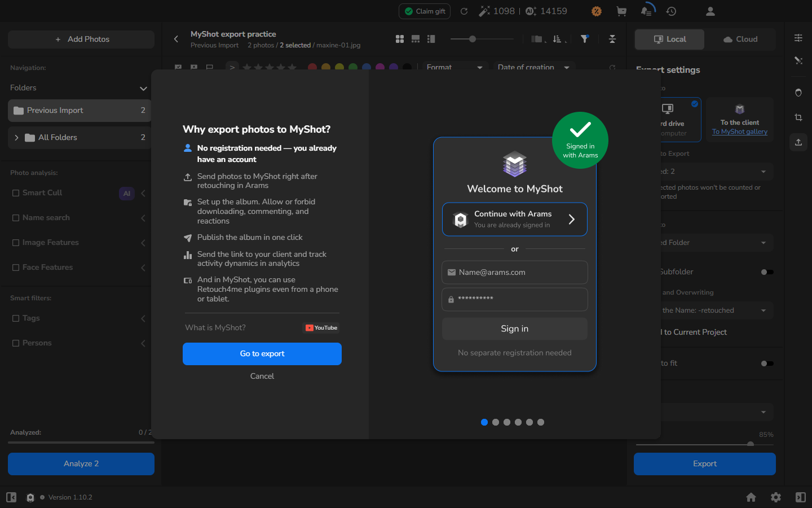Screen dimensions: 812x508
Task: Click the home icon in the status bar
Action: pos(751,497)
